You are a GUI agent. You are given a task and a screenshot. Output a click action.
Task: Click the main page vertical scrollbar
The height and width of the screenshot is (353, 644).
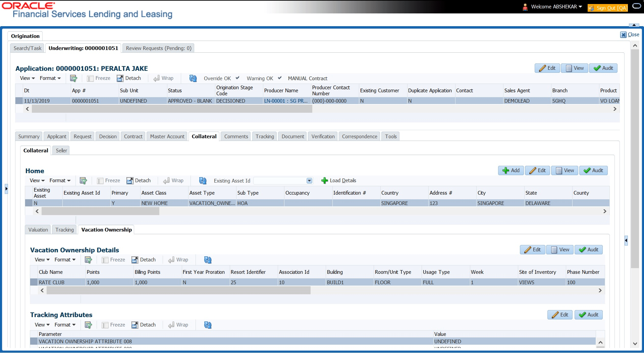coord(635,159)
